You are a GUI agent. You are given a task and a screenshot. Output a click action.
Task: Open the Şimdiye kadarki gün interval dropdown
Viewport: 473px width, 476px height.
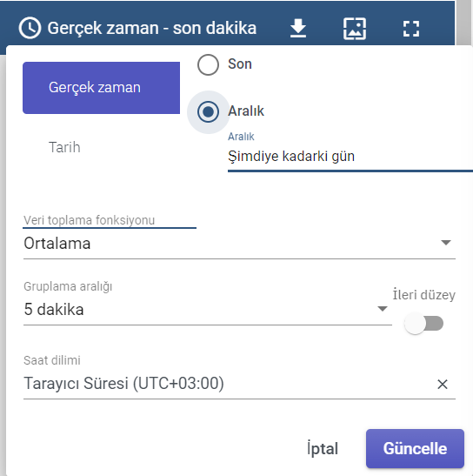350,157
